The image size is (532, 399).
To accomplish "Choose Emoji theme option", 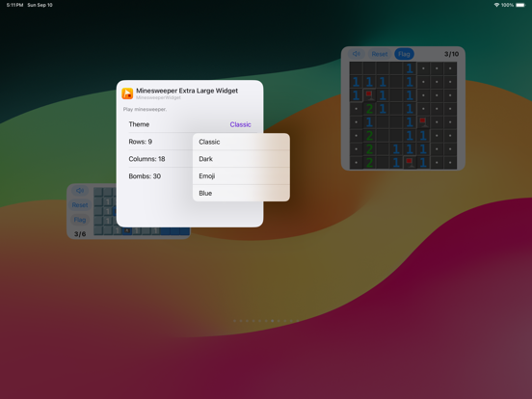I will pyautogui.click(x=241, y=176).
